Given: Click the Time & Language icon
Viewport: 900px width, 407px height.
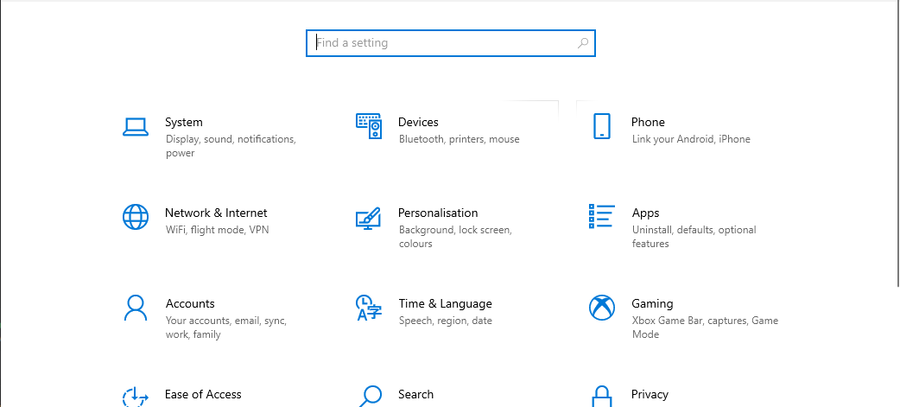Looking at the screenshot, I should coord(368,307).
